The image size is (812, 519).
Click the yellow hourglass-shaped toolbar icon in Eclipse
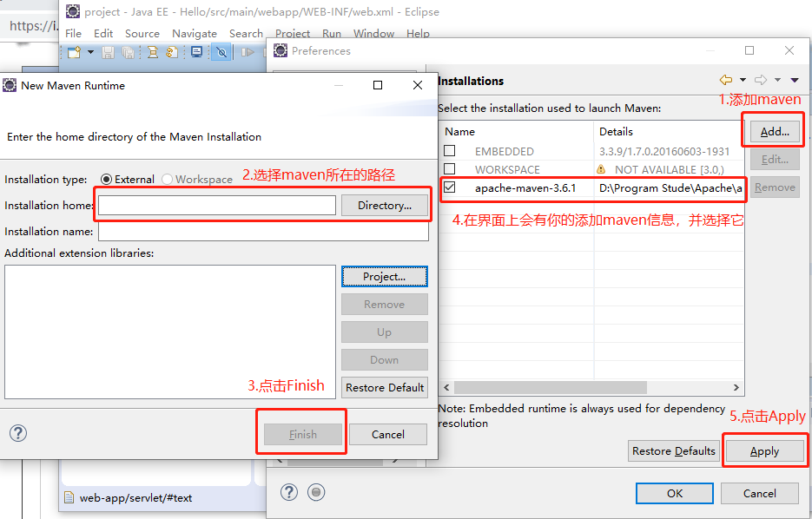click(x=153, y=52)
